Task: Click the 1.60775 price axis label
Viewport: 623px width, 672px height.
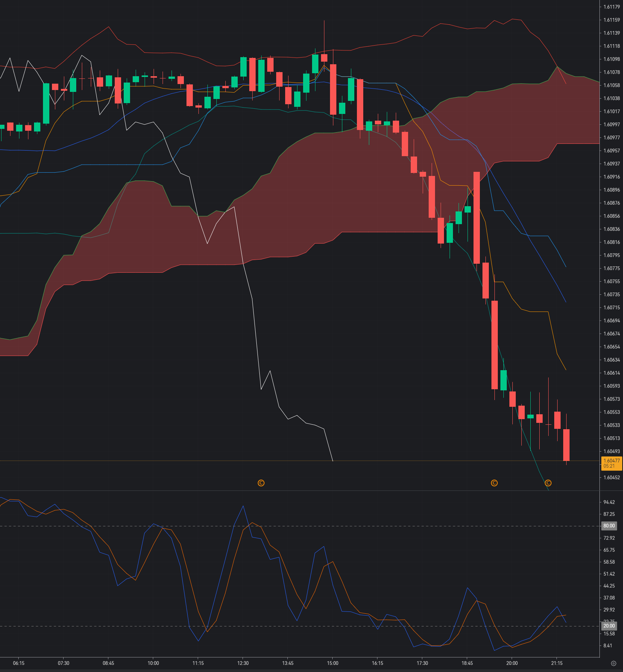Action: coord(611,268)
